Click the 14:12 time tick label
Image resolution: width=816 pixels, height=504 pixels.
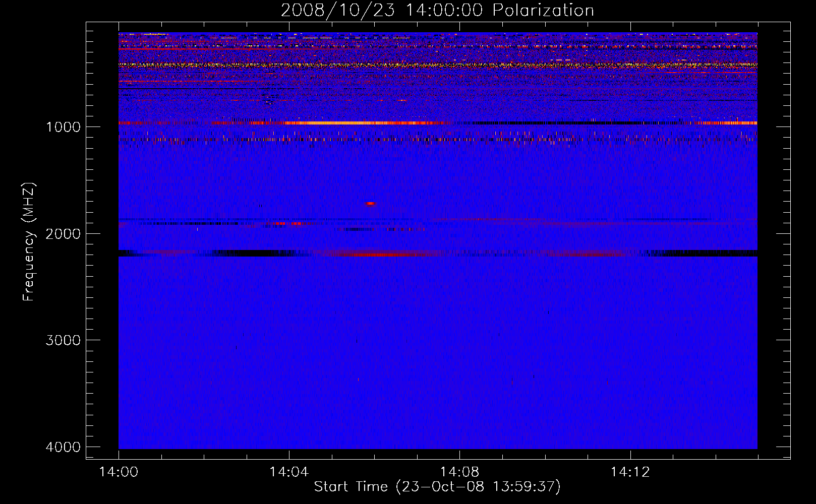(630, 472)
